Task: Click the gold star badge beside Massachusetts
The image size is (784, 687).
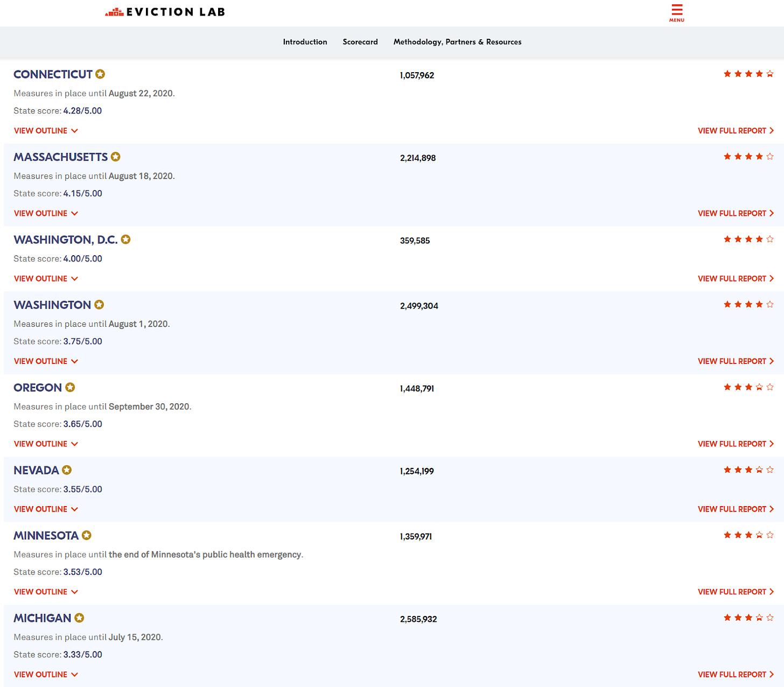Action: click(x=116, y=157)
